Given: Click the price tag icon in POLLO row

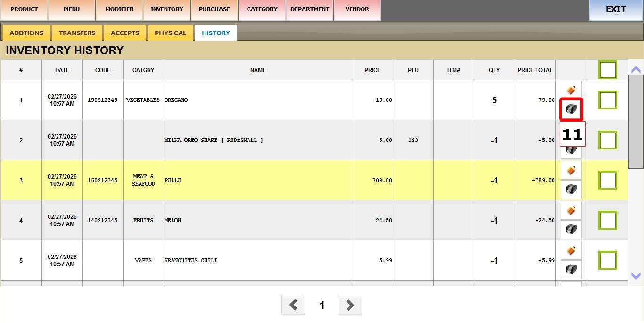Looking at the screenshot, I should pos(571,170).
